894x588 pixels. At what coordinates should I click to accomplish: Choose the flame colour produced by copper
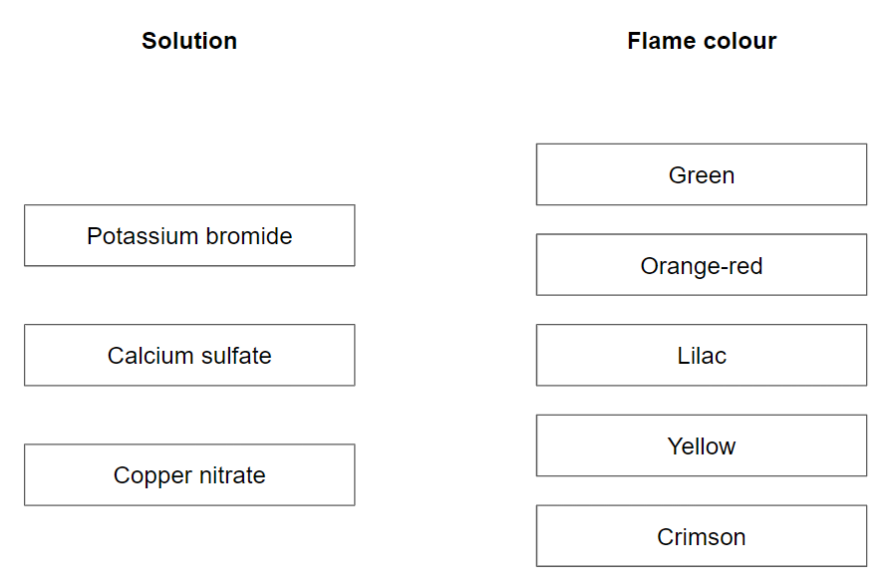click(x=701, y=175)
